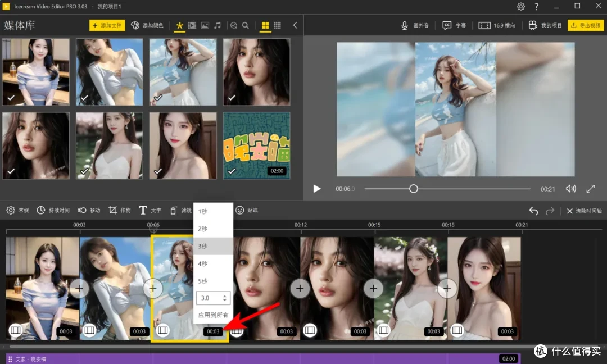Select café girl thumbnail in media library
Viewport: 607px width, 364px height.
click(x=35, y=72)
